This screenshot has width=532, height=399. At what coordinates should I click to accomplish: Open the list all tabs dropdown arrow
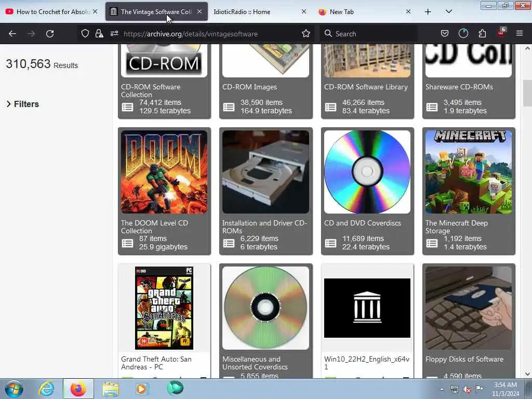[x=448, y=11]
